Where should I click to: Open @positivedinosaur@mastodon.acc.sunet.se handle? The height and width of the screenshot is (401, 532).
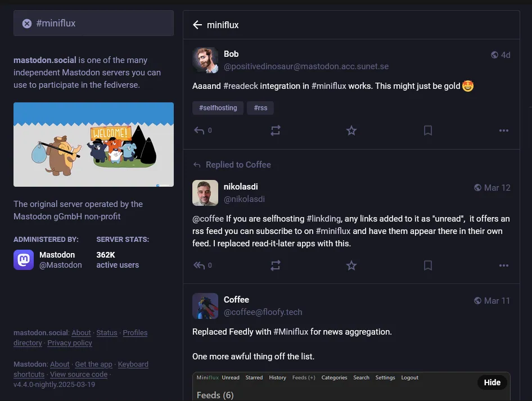click(306, 66)
